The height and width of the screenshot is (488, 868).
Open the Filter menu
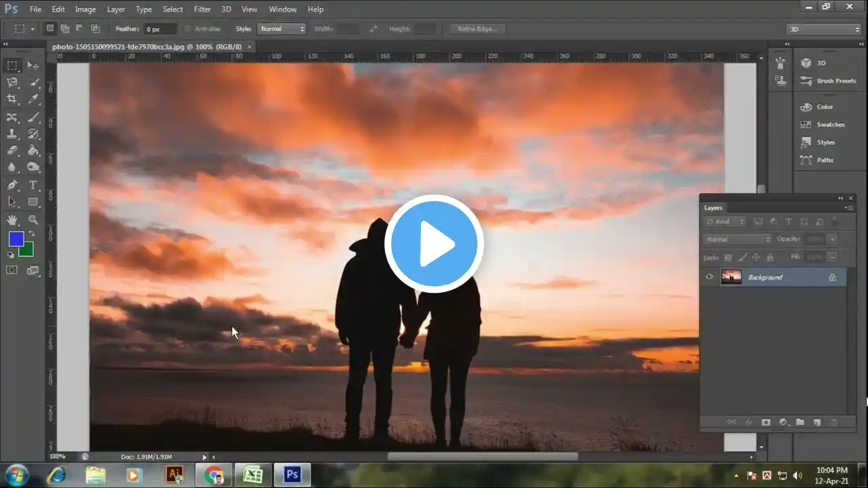click(x=202, y=9)
